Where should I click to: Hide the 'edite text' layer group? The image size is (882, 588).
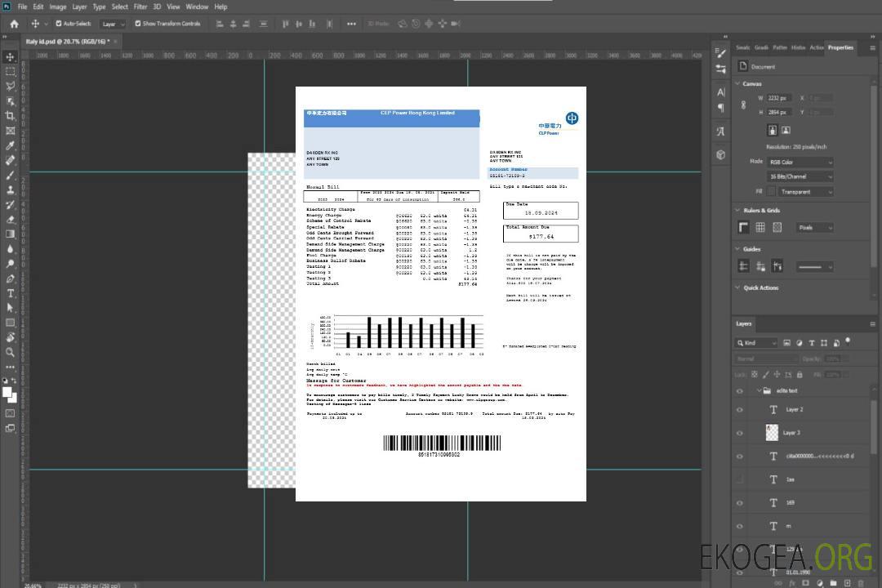click(x=740, y=391)
